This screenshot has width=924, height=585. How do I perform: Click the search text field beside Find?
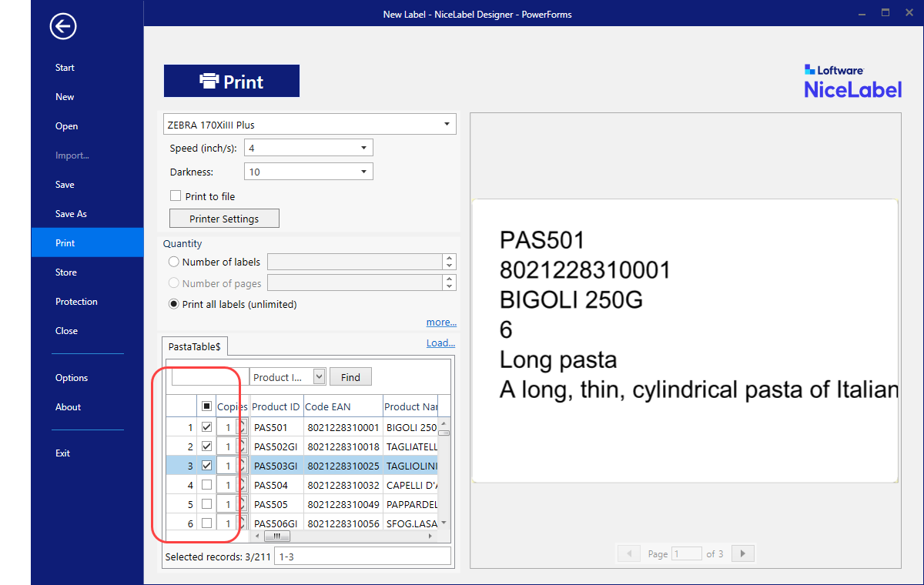(x=209, y=376)
